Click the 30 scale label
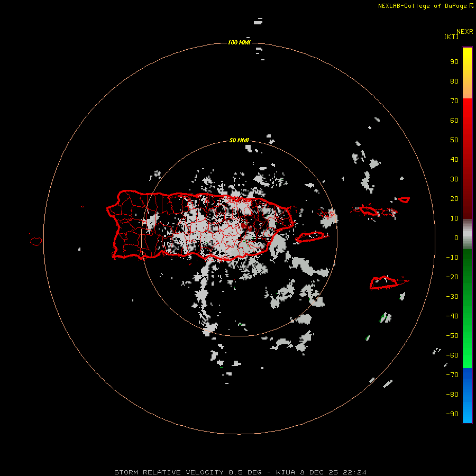This screenshot has height=476, width=476. (x=454, y=179)
